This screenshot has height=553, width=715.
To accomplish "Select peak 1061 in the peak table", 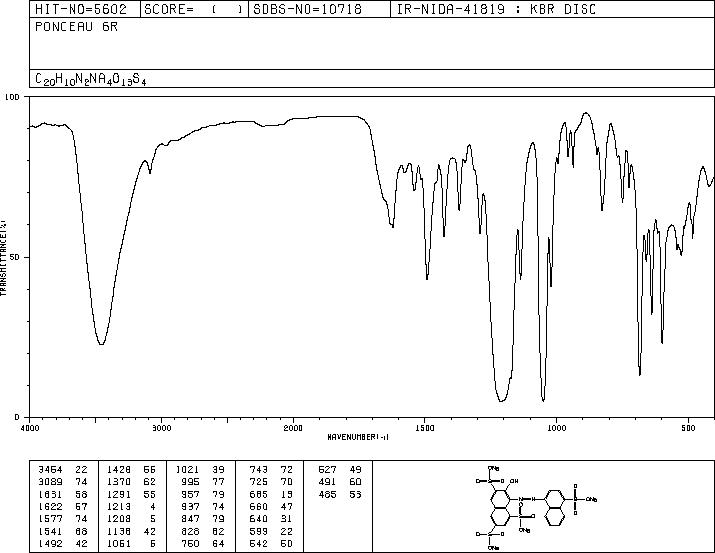I will tap(119, 544).
